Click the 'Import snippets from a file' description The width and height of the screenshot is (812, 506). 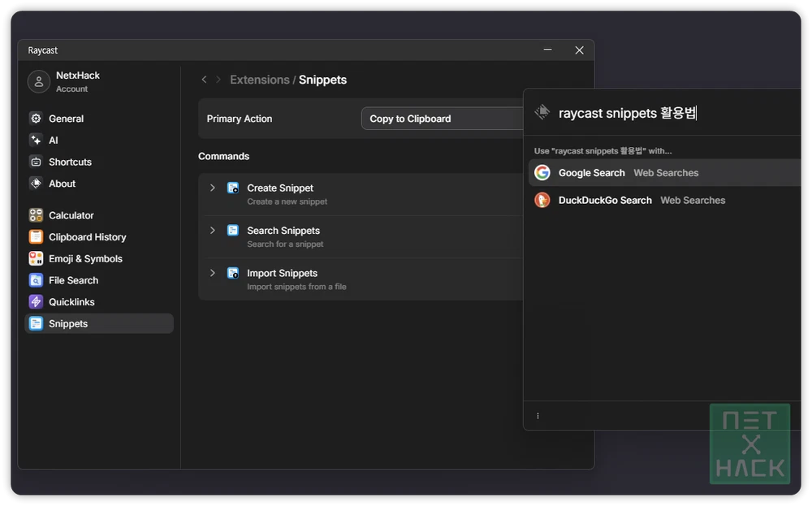(x=296, y=287)
